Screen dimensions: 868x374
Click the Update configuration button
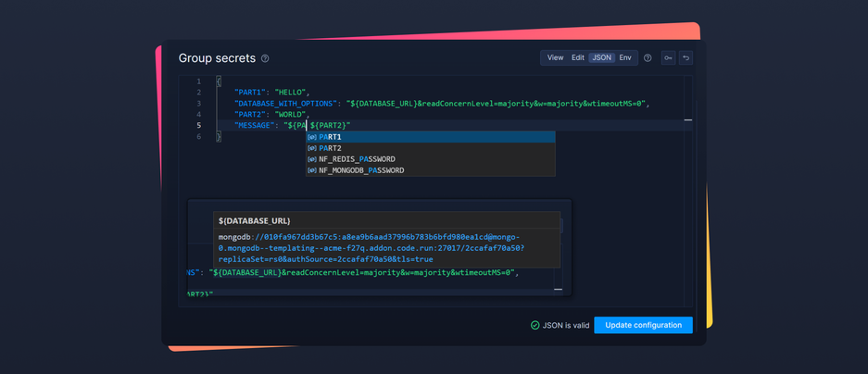[x=643, y=325]
